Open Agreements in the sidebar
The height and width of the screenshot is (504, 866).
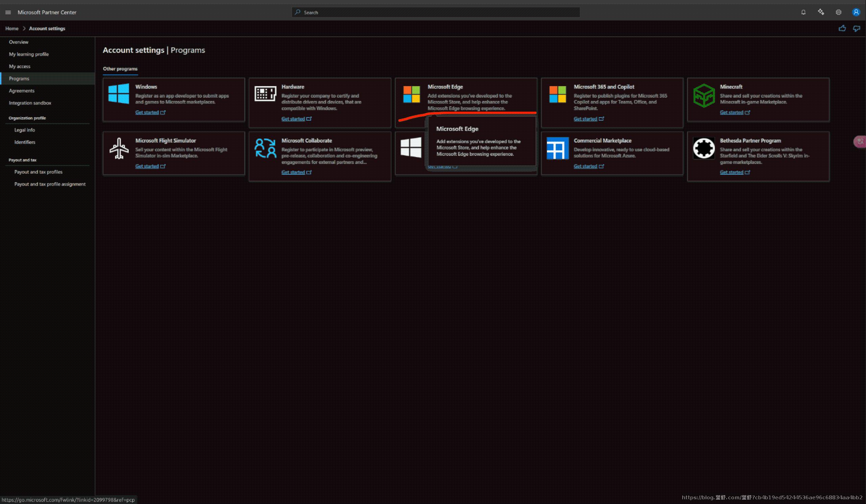click(x=22, y=91)
